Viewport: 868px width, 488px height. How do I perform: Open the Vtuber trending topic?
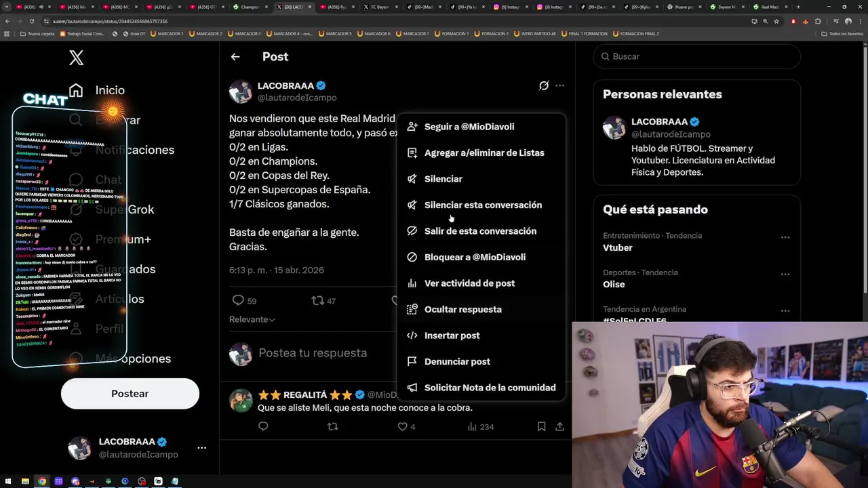tap(618, 248)
